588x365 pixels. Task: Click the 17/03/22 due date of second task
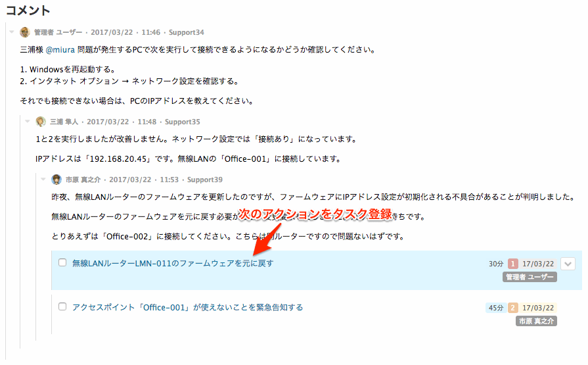coord(538,308)
